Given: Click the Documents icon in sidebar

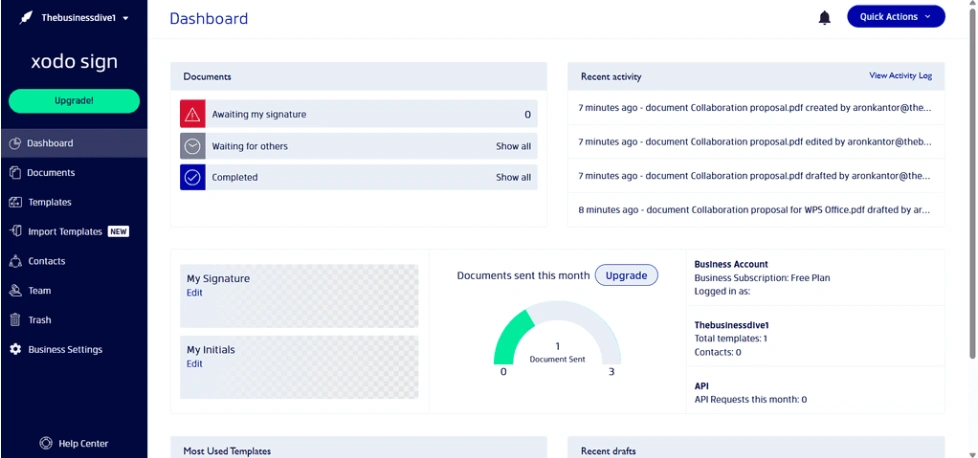Looking at the screenshot, I should (x=16, y=173).
